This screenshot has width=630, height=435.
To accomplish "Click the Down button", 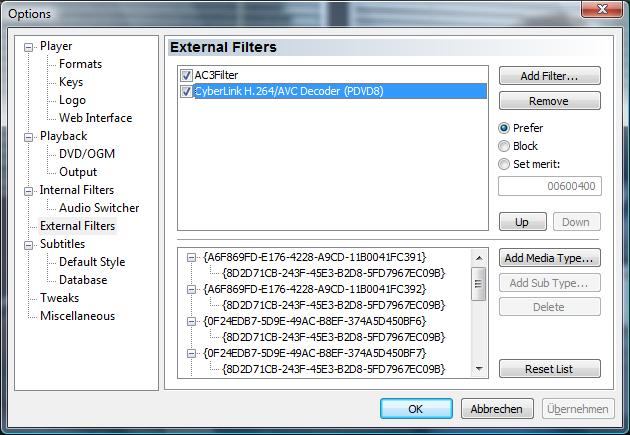I will pyautogui.click(x=577, y=222).
